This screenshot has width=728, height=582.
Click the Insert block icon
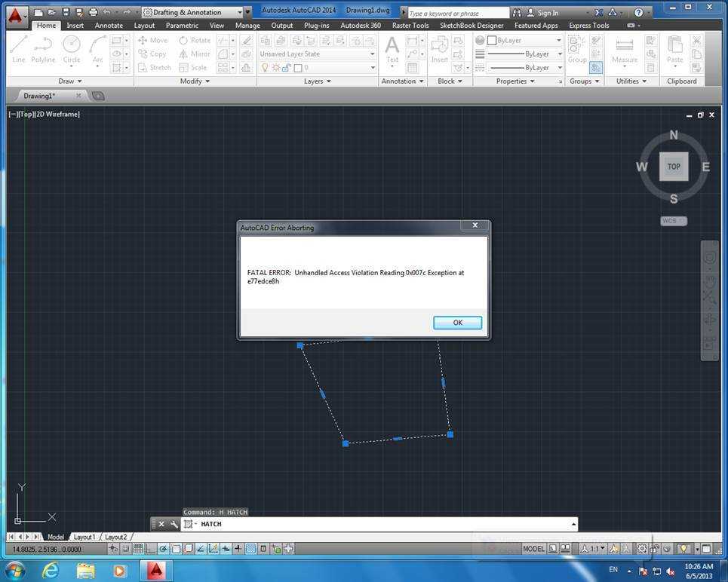coord(439,50)
